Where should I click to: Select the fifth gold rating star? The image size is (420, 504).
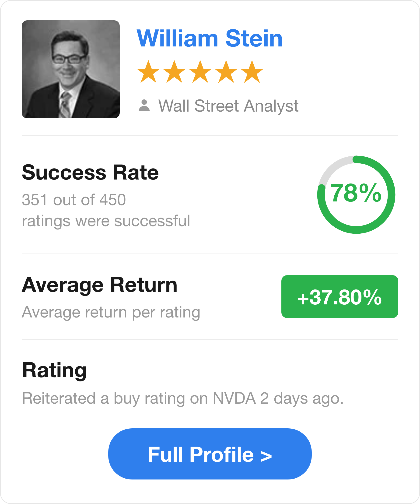[x=252, y=71]
